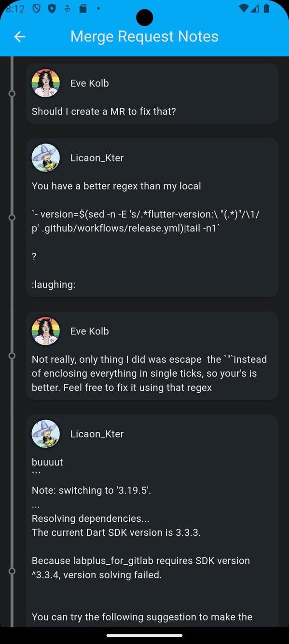Viewport: 289px width, 644px height.
Task: Toggle the timeline dot beside Eve Kolb's first comment
Action: 12,94
